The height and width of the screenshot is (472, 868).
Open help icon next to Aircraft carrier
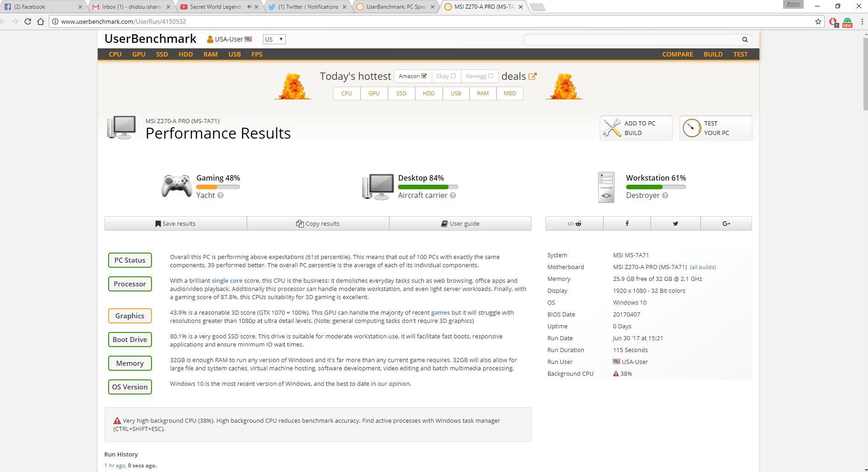pos(453,195)
